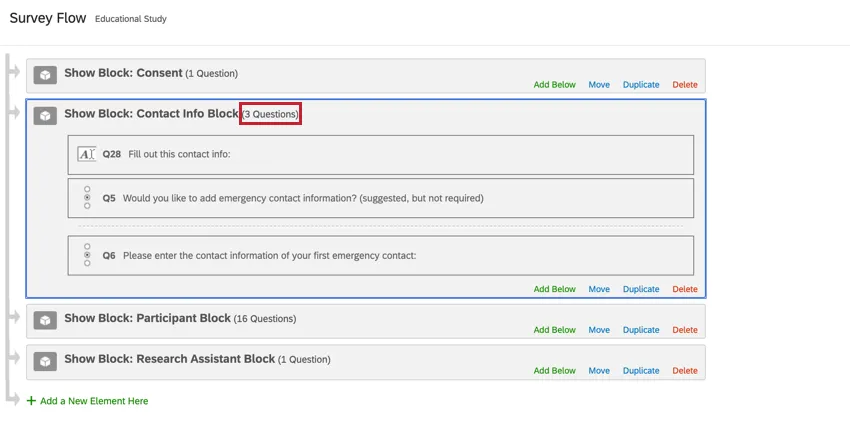Click the 3 Questions count label
850x425 pixels.
point(271,115)
